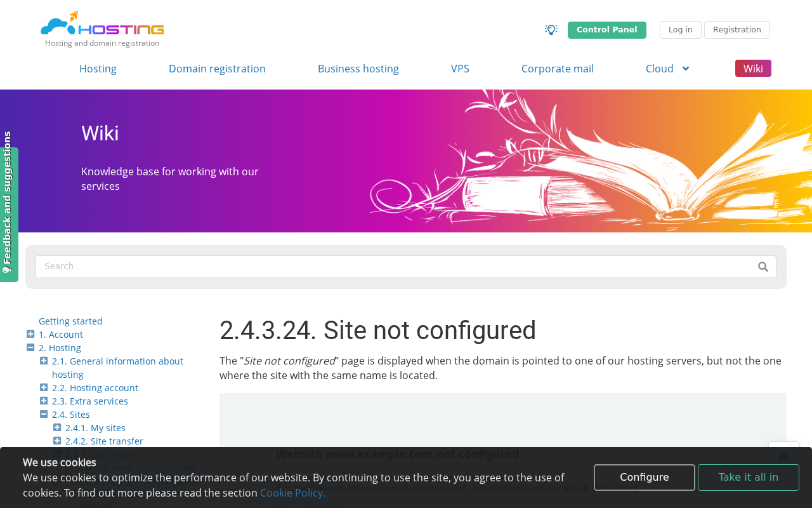Open the Hosting menu item

coord(98,69)
